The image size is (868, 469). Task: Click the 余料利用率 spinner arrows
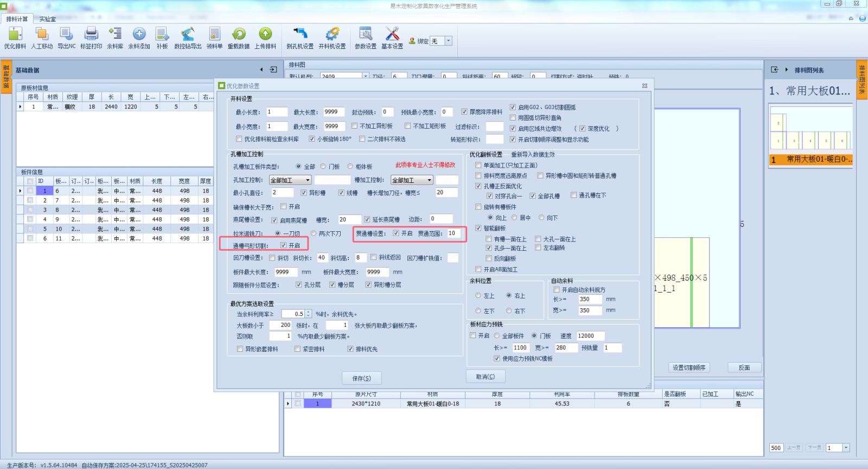click(308, 314)
